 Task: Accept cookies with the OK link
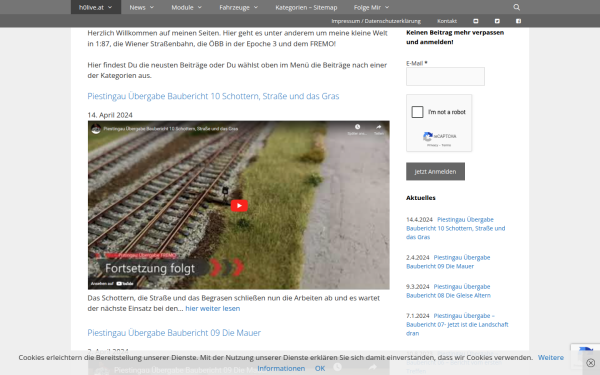click(x=320, y=368)
